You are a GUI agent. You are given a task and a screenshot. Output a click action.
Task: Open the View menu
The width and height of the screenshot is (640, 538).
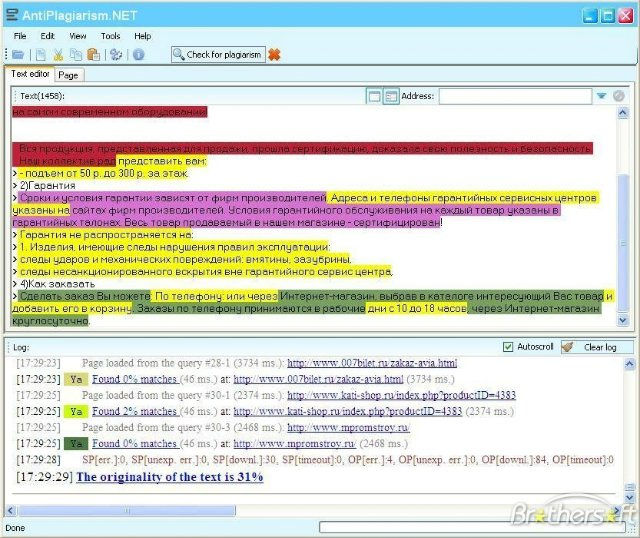(78, 36)
